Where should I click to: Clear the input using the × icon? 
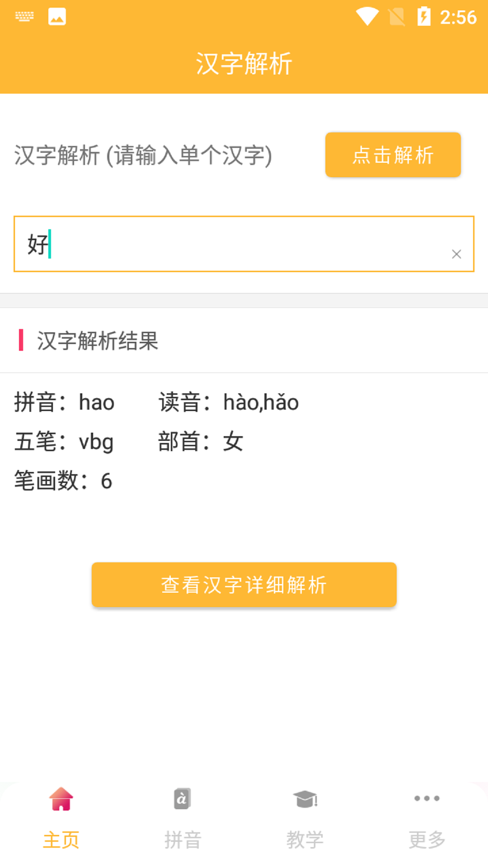pyautogui.click(x=456, y=253)
